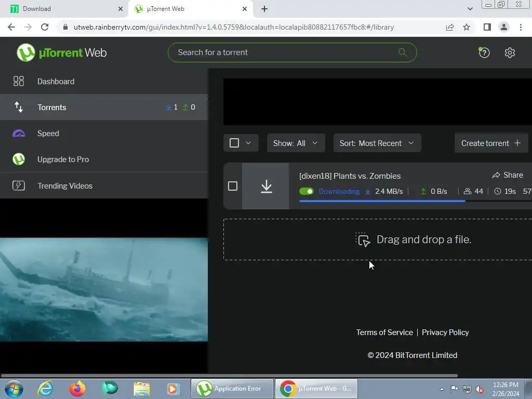Viewport: 532px width, 399px height.
Task: Click the torrent download arrow thumbnail
Action: click(266, 186)
